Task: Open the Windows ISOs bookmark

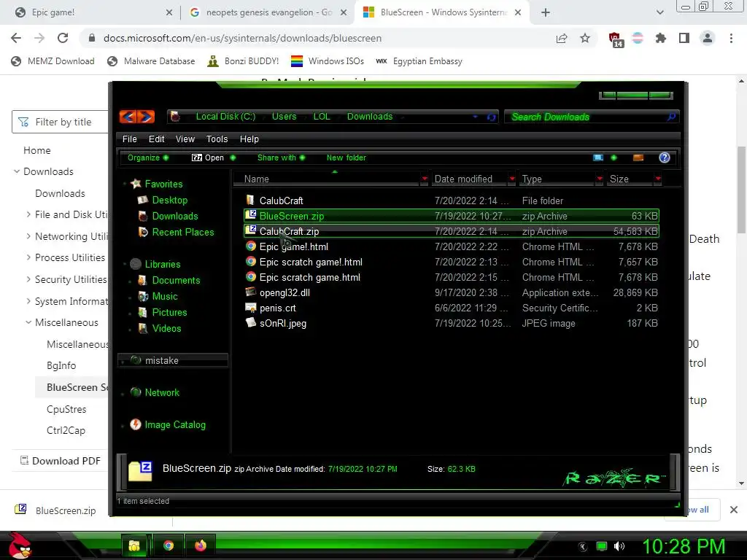Action: click(x=328, y=61)
